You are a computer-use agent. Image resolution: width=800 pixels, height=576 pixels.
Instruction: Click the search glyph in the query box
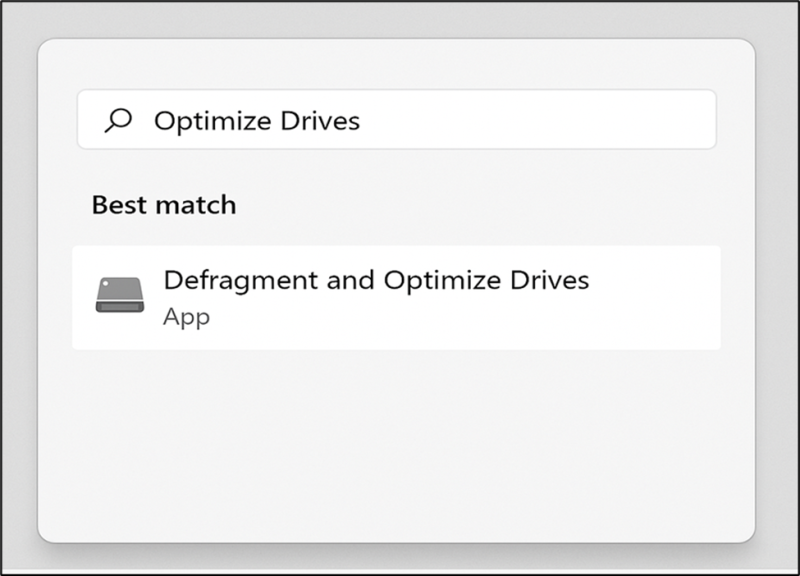[118, 119]
